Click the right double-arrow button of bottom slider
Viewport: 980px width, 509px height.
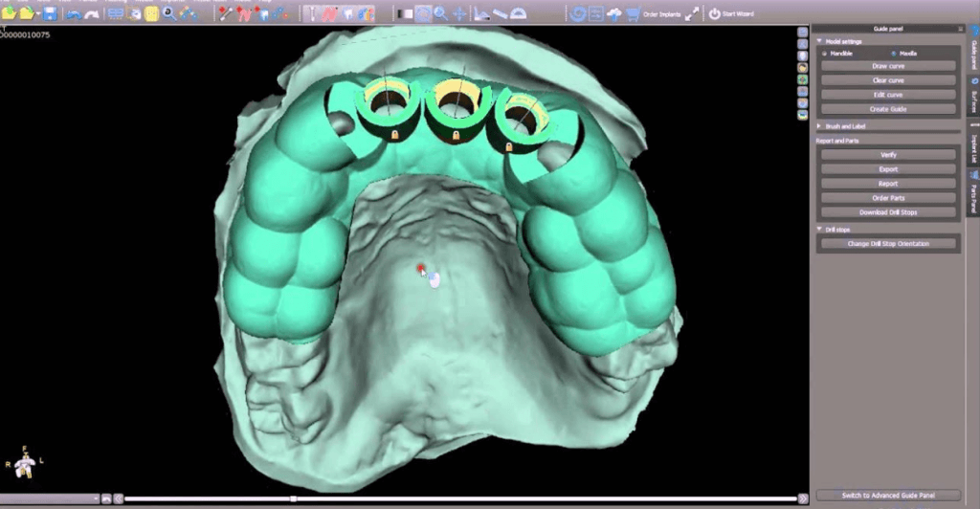pos(803,498)
